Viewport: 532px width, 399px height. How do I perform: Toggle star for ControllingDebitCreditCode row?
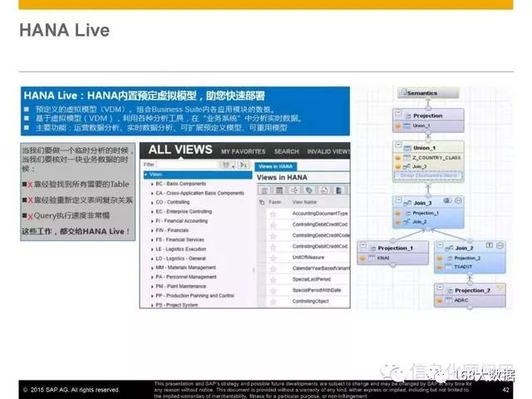(x=273, y=236)
